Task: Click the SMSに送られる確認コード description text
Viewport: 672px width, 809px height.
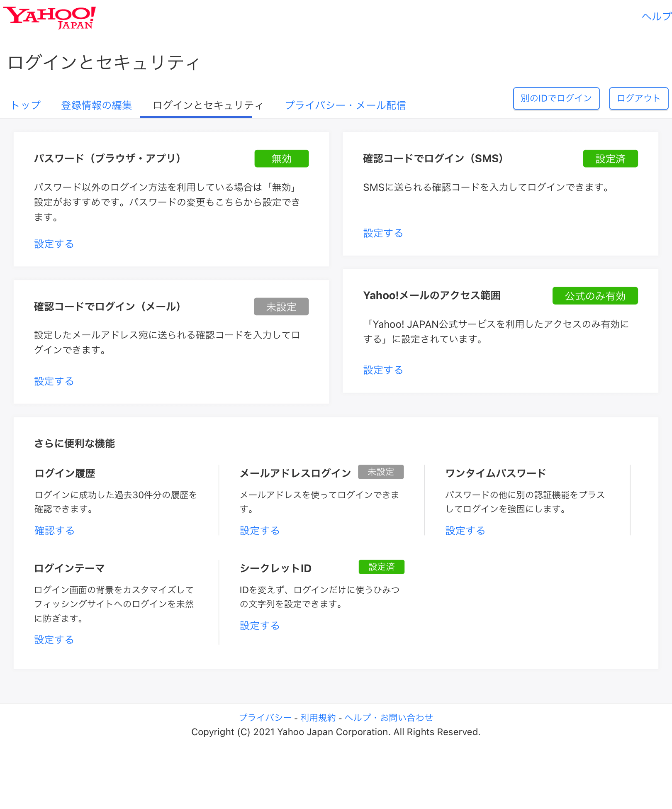Action: 487,188
